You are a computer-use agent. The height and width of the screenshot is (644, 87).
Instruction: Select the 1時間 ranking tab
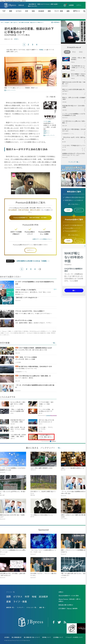point(67,52)
